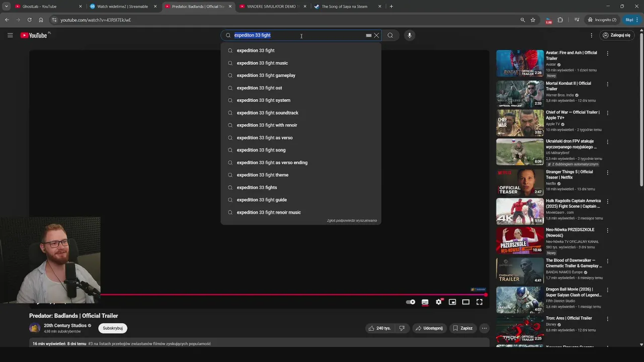644x362 pixels.
Task: Open options menu for Avatar: Fire and Ash
Action: click(607, 53)
